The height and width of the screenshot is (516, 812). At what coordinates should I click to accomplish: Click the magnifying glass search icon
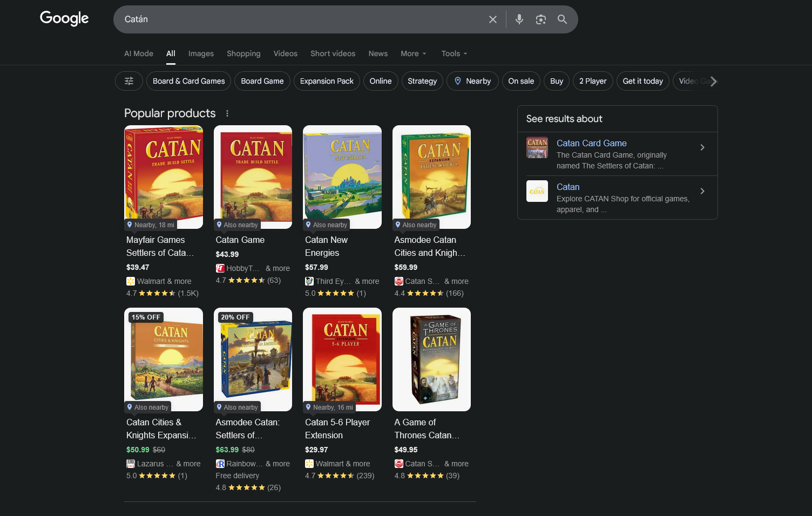click(x=562, y=19)
